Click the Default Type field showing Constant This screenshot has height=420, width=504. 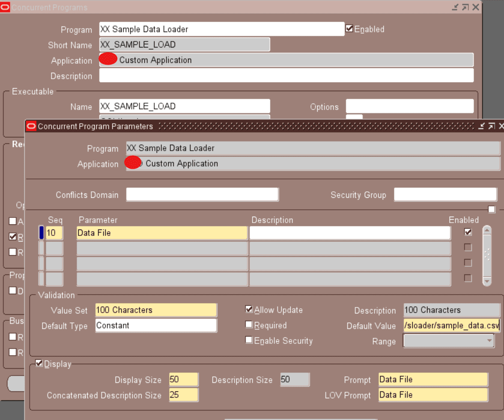(156, 325)
